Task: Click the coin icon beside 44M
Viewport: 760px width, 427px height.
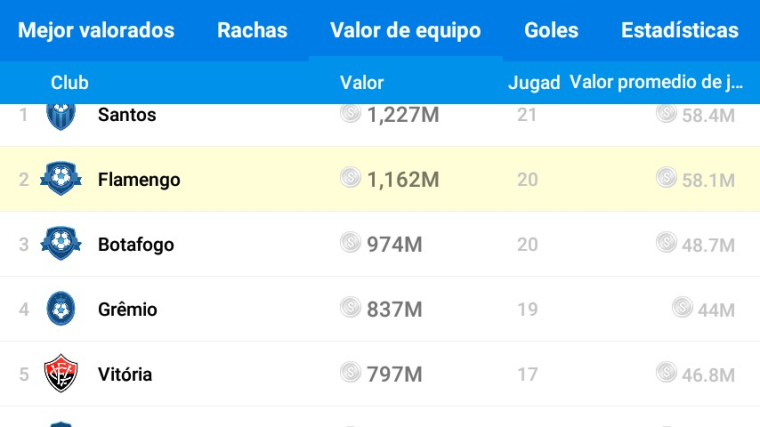Action: click(682, 307)
